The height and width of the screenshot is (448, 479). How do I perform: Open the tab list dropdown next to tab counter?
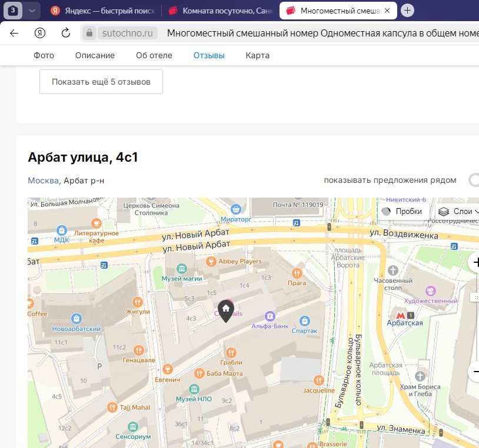point(32,10)
